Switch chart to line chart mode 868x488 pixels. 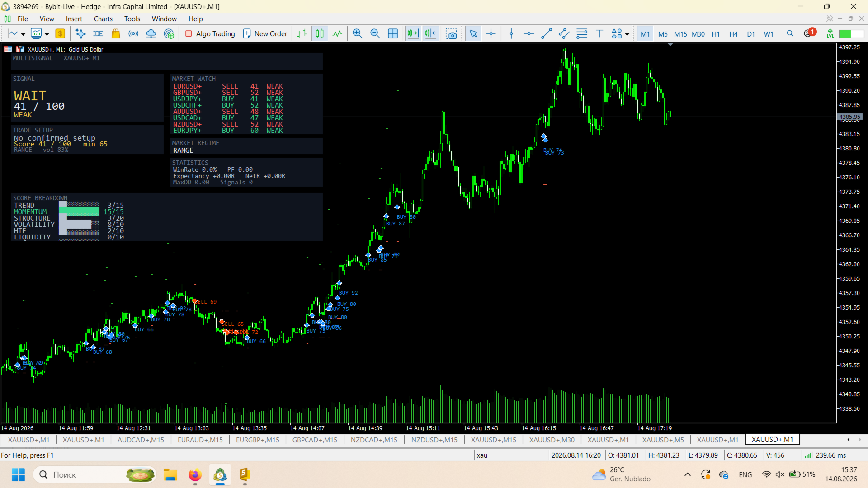(x=338, y=33)
